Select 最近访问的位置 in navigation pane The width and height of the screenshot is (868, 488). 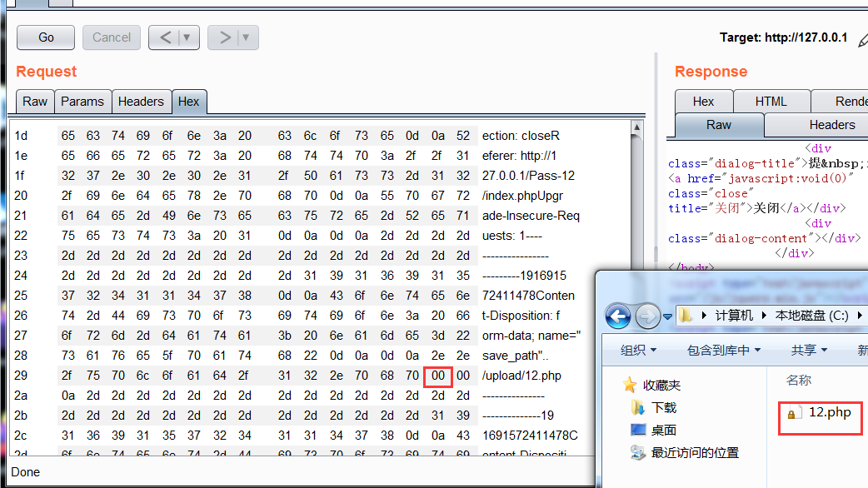pyautogui.click(x=695, y=452)
